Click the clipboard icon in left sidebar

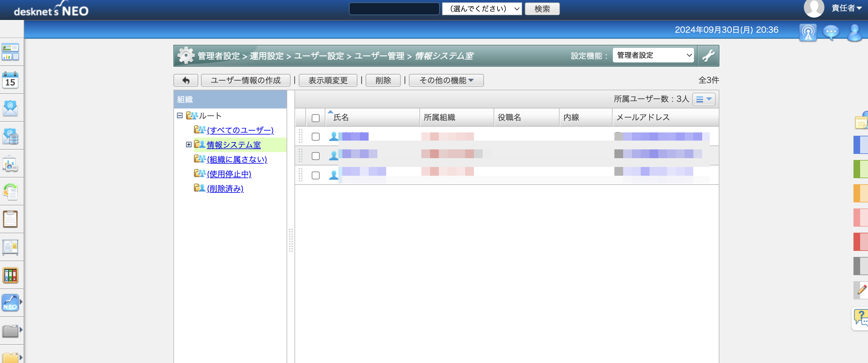tap(11, 219)
